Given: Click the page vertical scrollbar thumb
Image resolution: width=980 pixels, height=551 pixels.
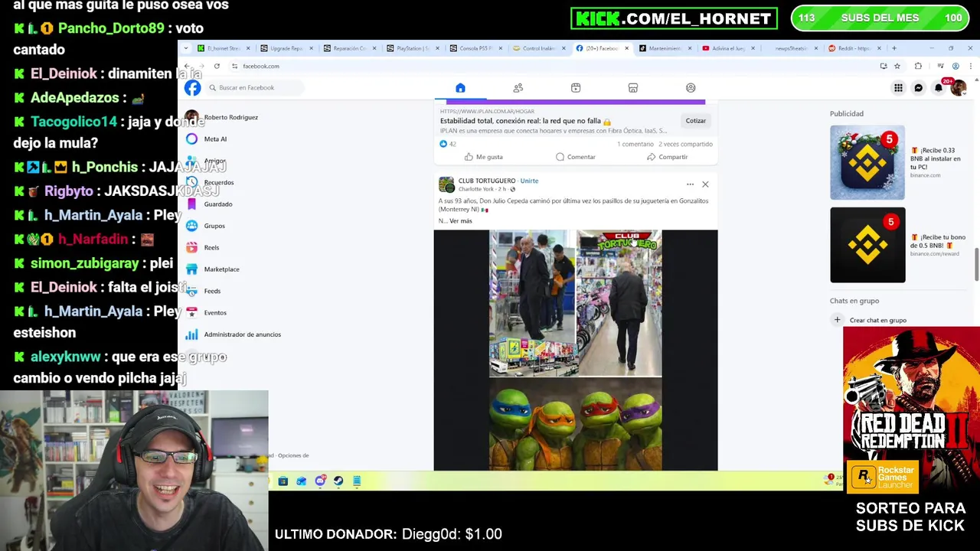Looking at the screenshot, I should 975,265.
